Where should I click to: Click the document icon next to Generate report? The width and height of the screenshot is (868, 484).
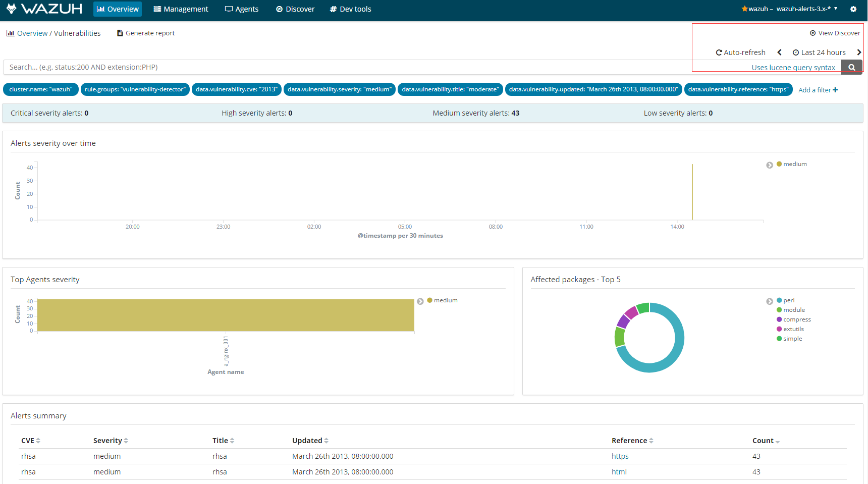point(120,33)
